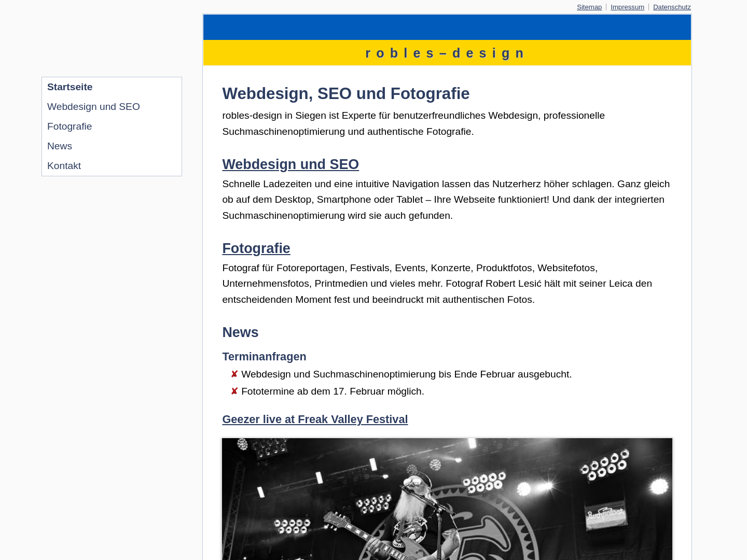Image resolution: width=747 pixels, height=560 pixels.
Task: Open the Impressum link
Action: coord(627,7)
